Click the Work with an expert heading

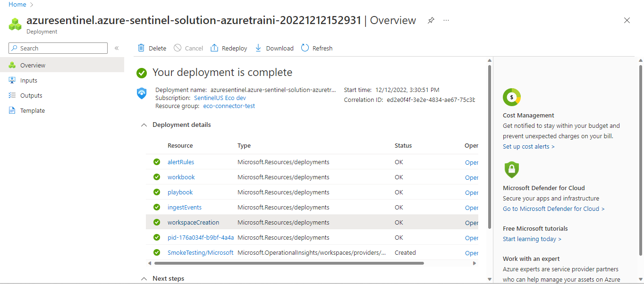(x=531, y=259)
